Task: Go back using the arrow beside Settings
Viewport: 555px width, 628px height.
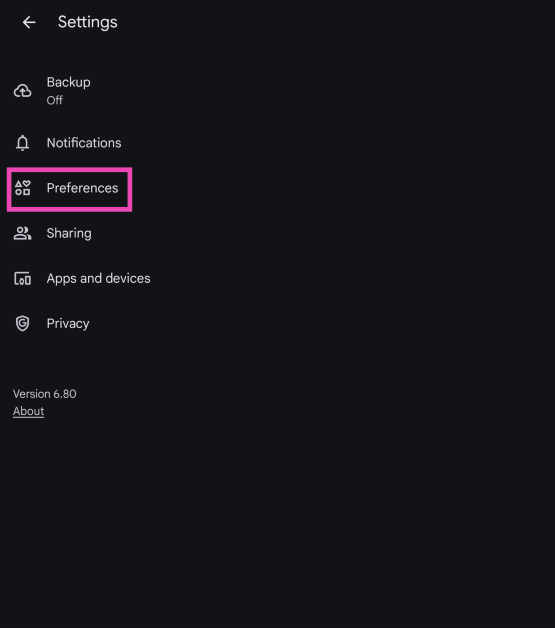Action: (29, 22)
